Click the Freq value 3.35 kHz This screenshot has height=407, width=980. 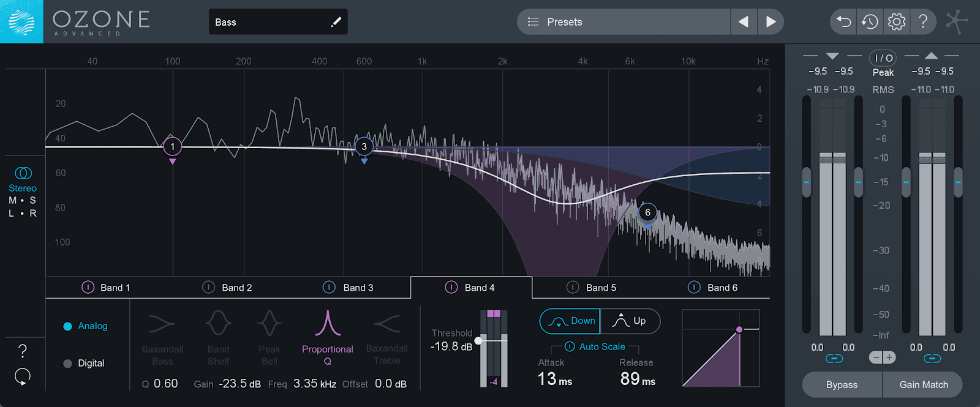[315, 384]
